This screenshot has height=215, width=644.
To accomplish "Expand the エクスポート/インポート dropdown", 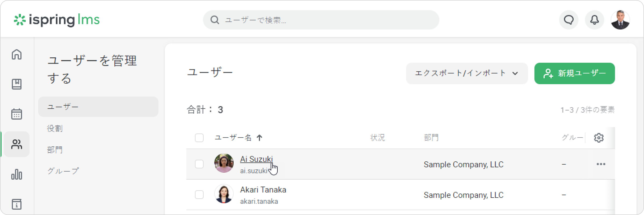I will pyautogui.click(x=466, y=73).
